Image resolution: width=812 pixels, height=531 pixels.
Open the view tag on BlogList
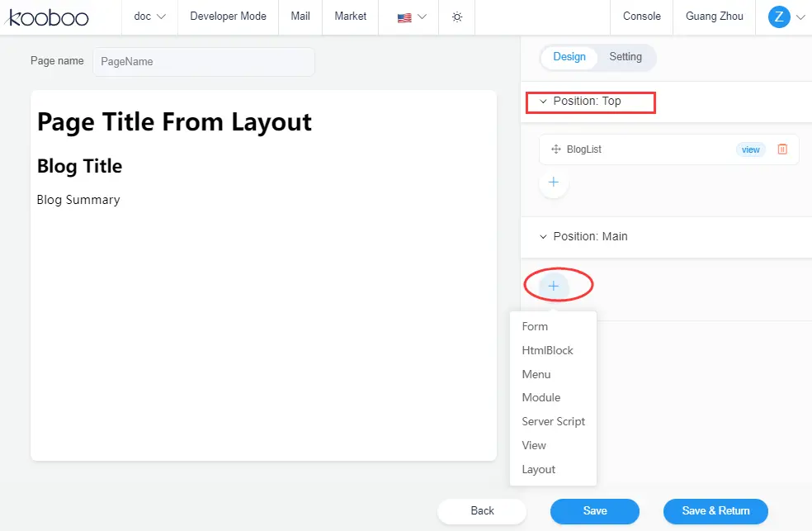(x=750, y=149)
